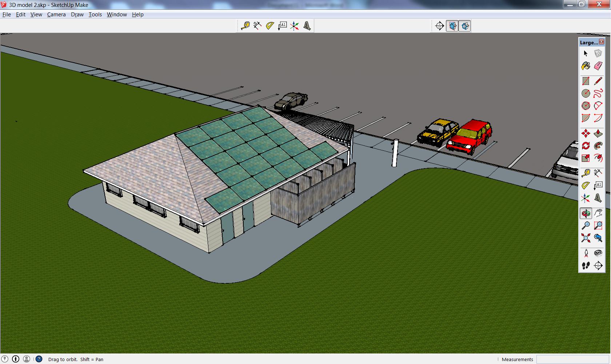Screen dimensions: 611x364
Task: Activate the Push/Pull tool
Action: (x=598, y=134)
